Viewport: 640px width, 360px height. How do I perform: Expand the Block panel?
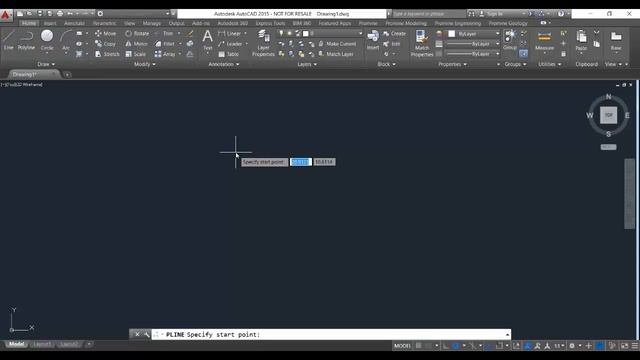(386, 64)
